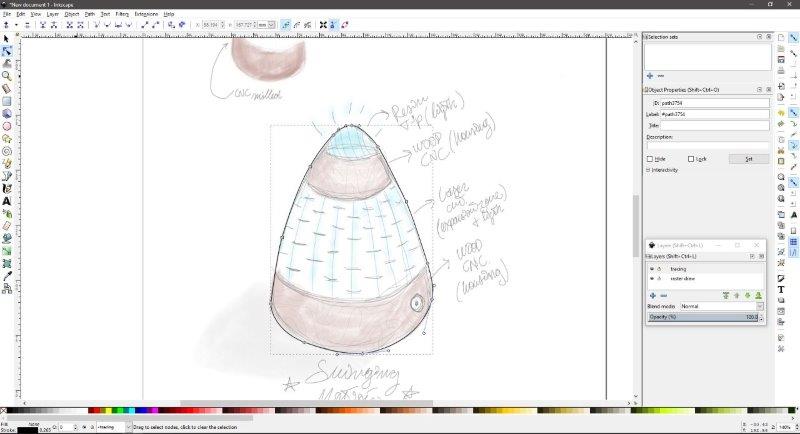Screen dimensions: 800x434
Task: Pick the Paint Bucket fill tool
Action: [7, 239]
